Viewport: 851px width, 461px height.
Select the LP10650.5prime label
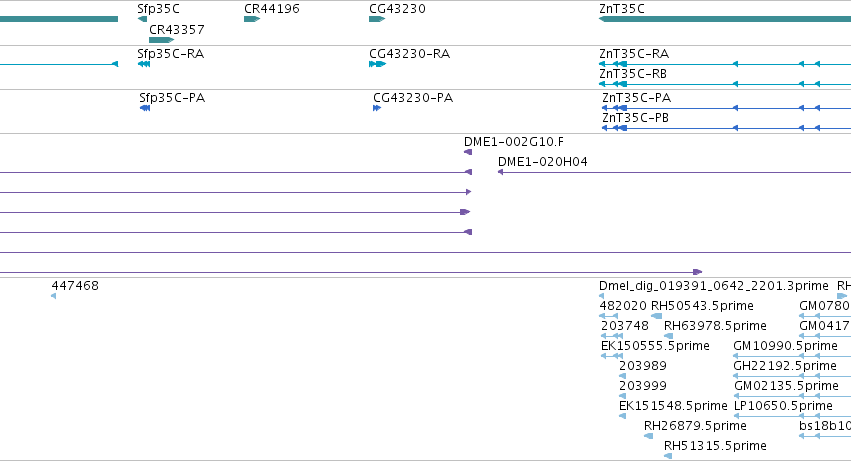click(x=783, y=406)
